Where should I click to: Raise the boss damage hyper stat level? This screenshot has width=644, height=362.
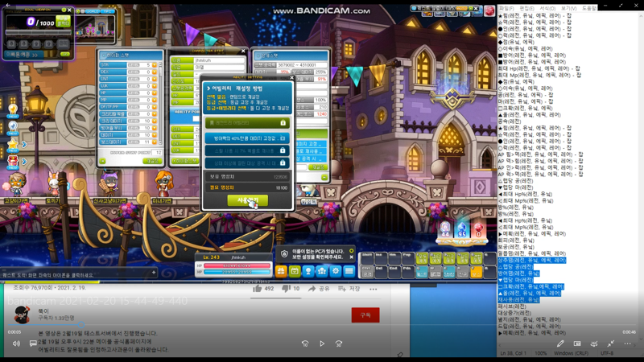pos(155,142)
